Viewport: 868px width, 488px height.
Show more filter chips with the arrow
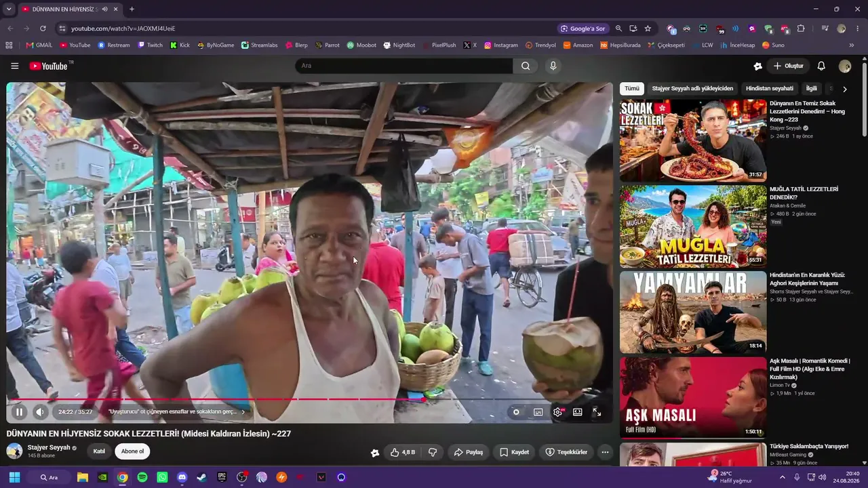click(x=845, y=89)
